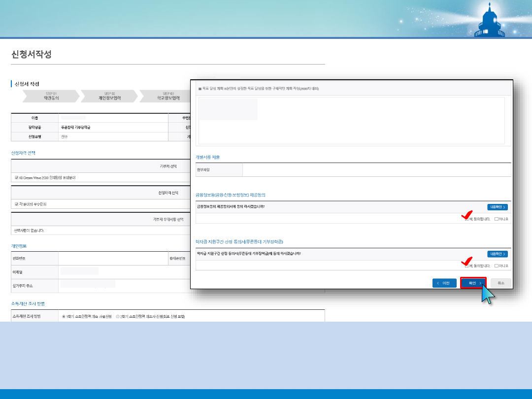Viewport: 532px width, 399px height.
Task: Go to STEP 01 약관동의
Action: point(51,96)
